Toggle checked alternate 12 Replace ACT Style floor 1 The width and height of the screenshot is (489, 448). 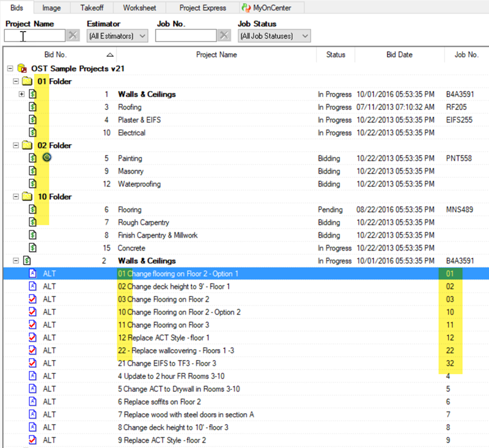(33, 337)
